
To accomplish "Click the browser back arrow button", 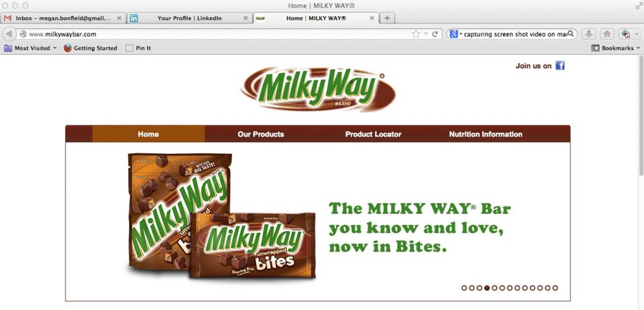I will pyautogui.click(x=9, y=34).
